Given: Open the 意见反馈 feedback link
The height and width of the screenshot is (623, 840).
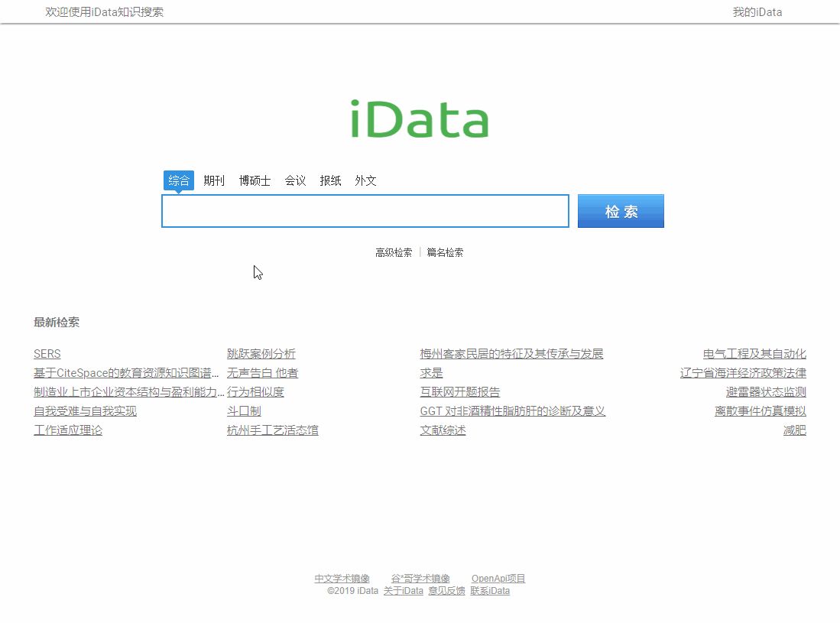Looking at the screenshot, I should [x=447, y=591].
